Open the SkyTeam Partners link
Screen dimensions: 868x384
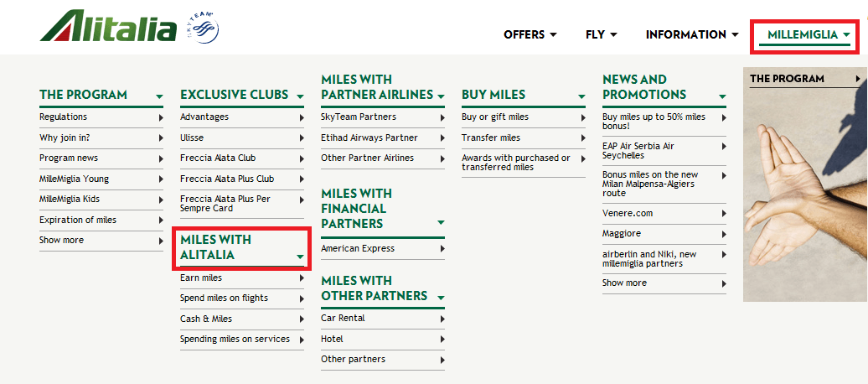[x=359, y=117]
